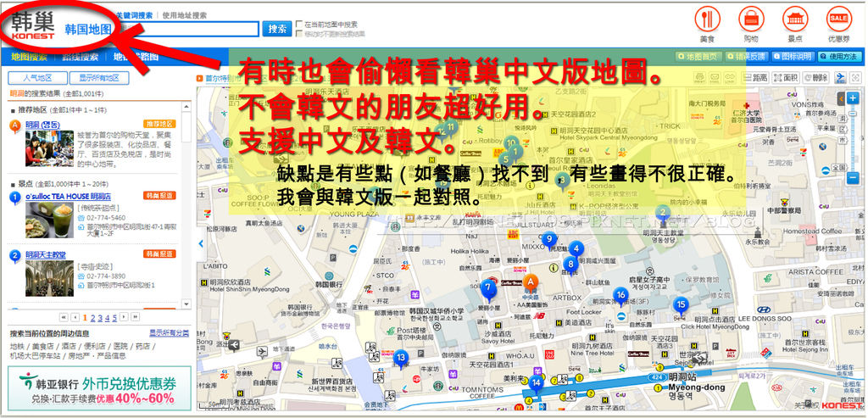The image size is (868, 418).
Task: Search nearby 地铁 subway category
Action: tap(17, 346)
